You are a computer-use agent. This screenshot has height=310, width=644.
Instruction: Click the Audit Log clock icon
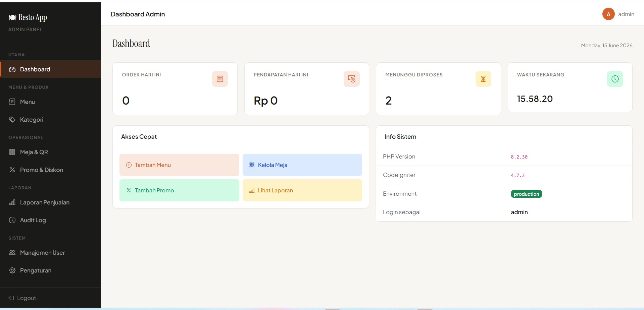[x=12, y=220]
